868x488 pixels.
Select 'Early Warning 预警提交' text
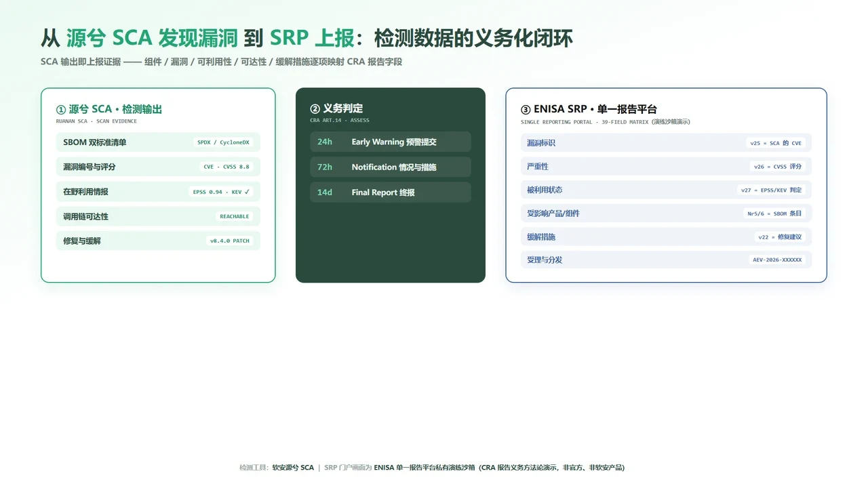click(x=394, y=142)
